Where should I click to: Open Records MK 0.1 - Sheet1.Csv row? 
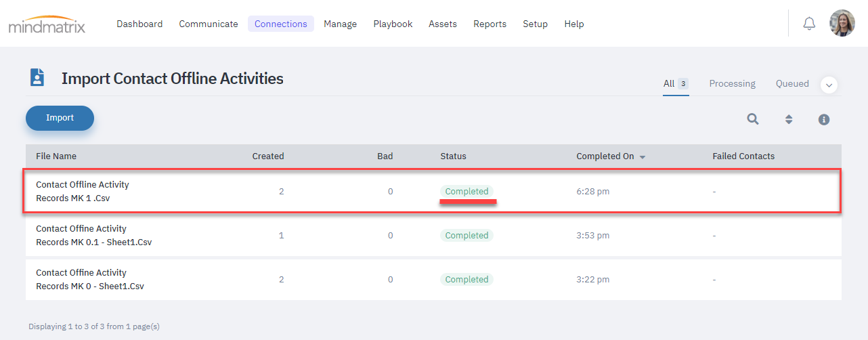click(x=433, y=236)
